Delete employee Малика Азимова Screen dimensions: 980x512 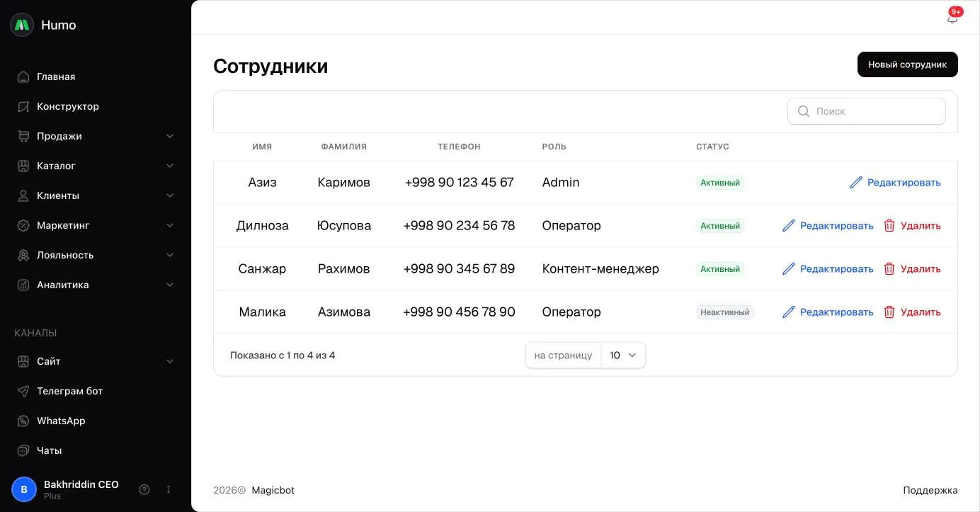point(912,312)
